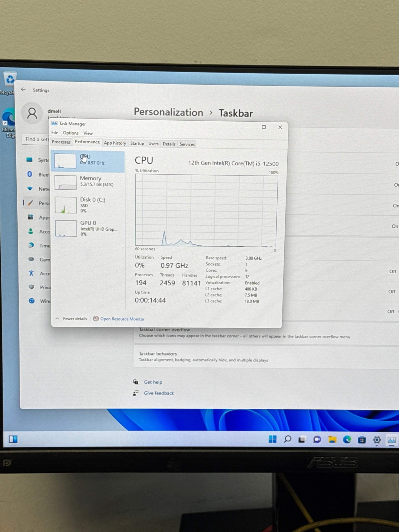
Task: Click the Resource Monitor gauge icon
Action: coord(96,319)
